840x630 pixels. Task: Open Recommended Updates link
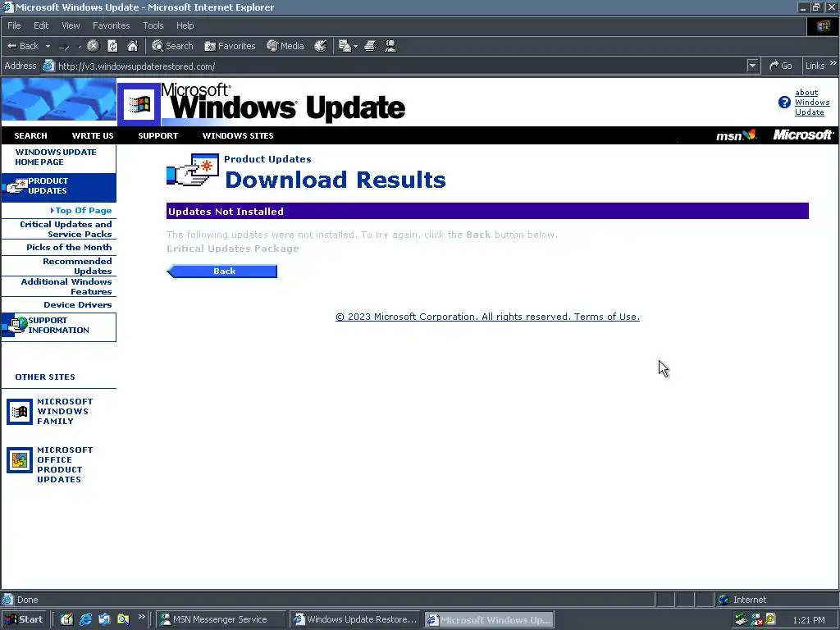pyautogui.click(x=77, y=266)
